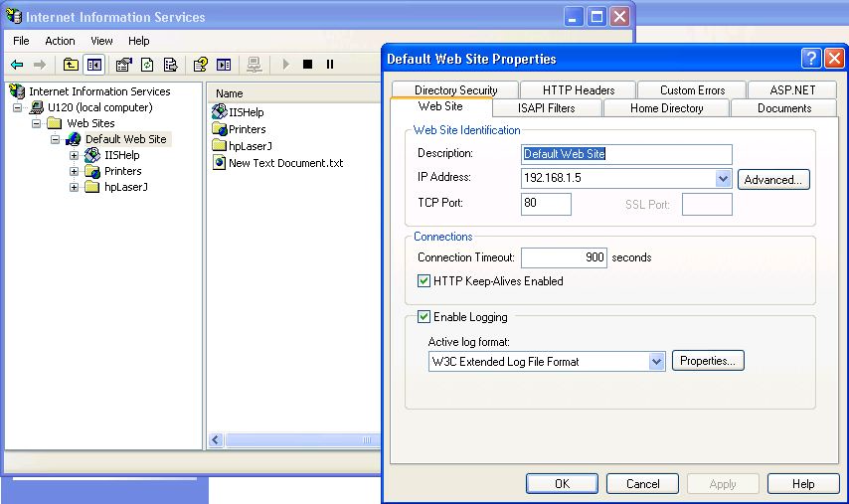The height and width of the screenshot is (504, 849).
Task: Click the question mark help button in dialog title
Action: pos(811,59)
